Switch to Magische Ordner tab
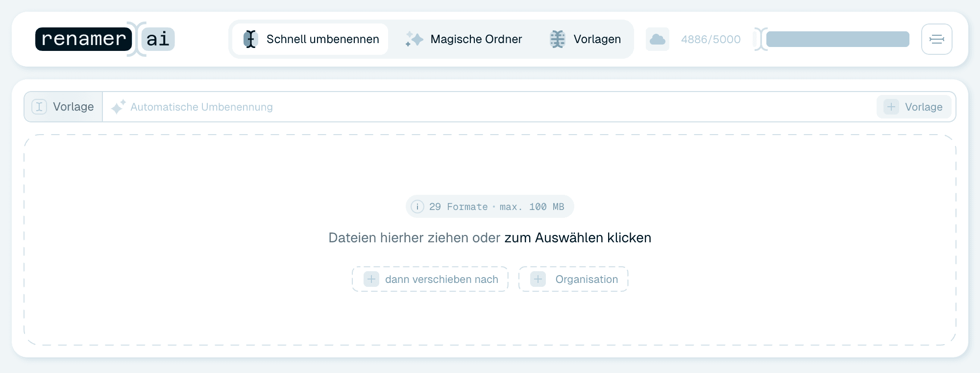Image resolution: width=980 pixels, height=373 pixels. (464, 39)
